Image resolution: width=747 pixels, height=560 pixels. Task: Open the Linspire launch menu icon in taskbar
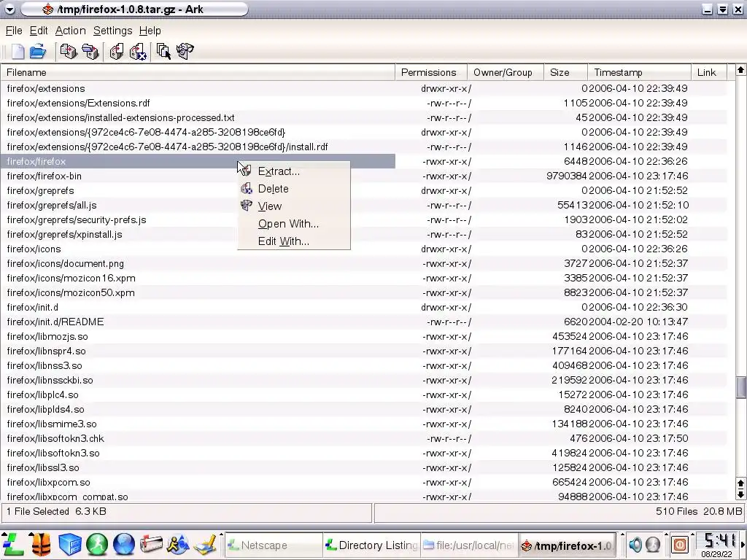[x=13, y=544]
